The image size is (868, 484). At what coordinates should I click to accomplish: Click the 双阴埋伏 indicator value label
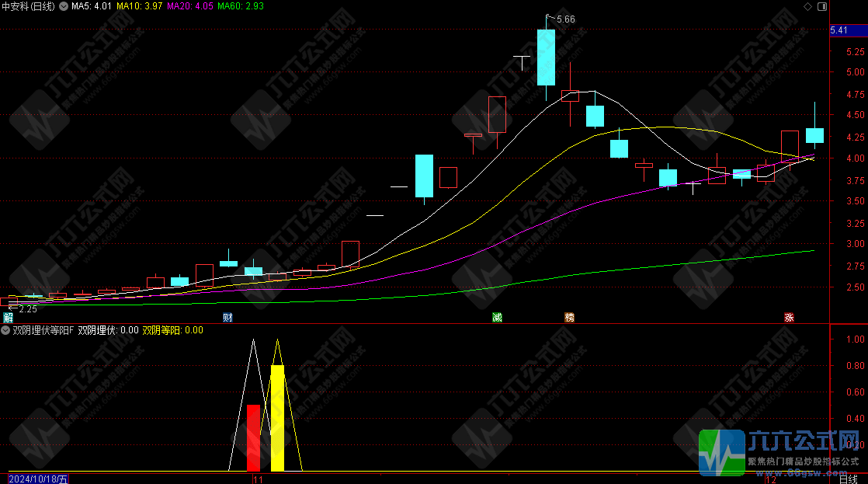click(108, 330)
